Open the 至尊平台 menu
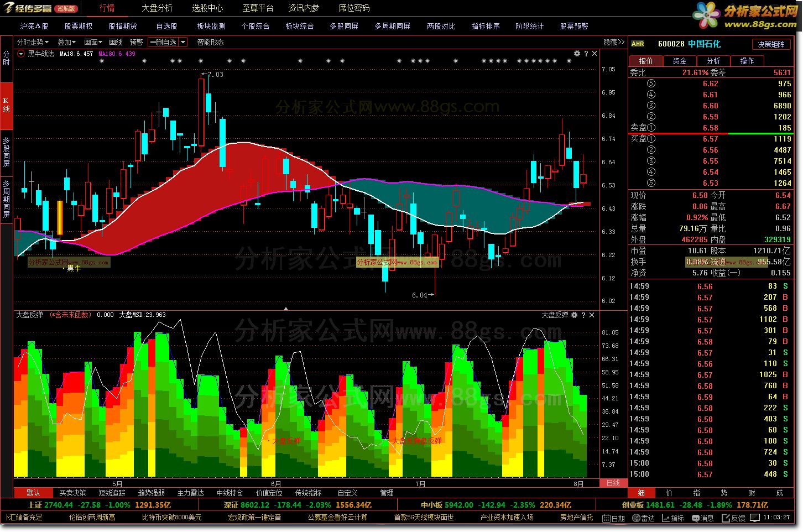Viewport: 803px width, 532px height. pos(258,8)
